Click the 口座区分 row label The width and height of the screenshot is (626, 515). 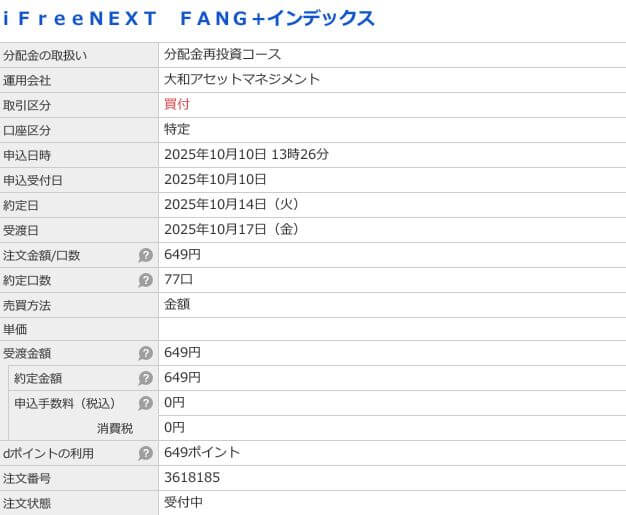27,131
